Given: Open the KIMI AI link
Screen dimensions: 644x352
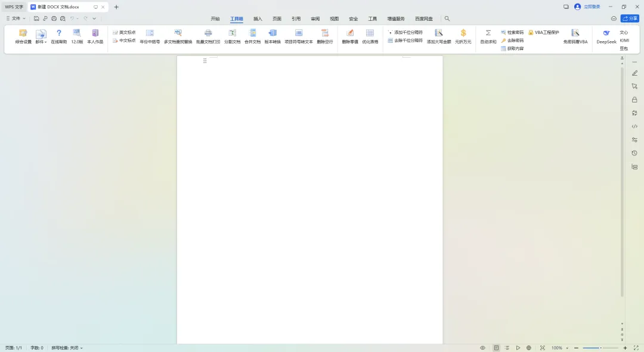Looking at the screenshot, I should [624, 41].
